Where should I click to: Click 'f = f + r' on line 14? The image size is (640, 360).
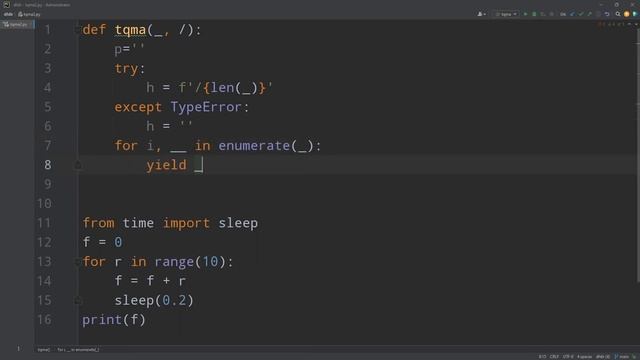click(150, 281)
